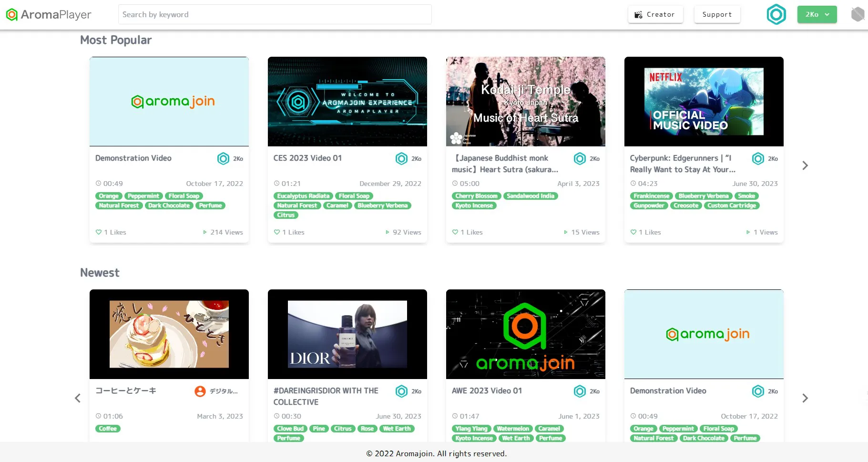Focus the Search by keyword field

275,14
